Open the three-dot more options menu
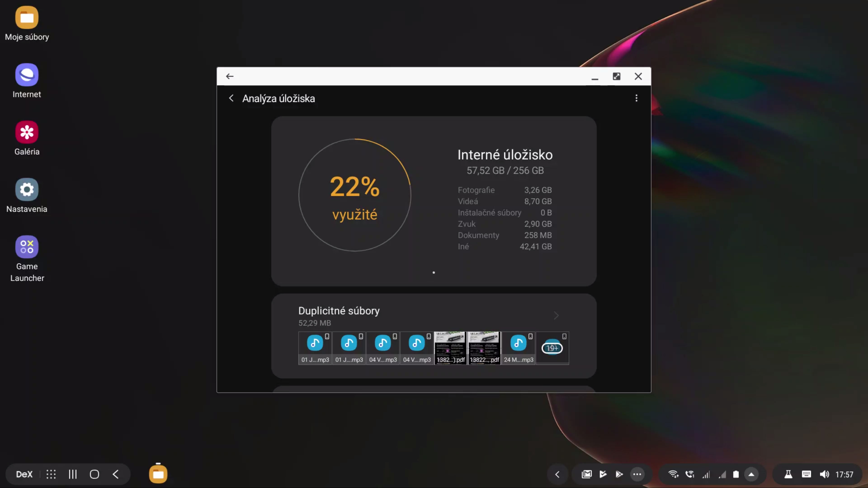The height and width of the screenshot is (488, 868). tap(636, 98)
